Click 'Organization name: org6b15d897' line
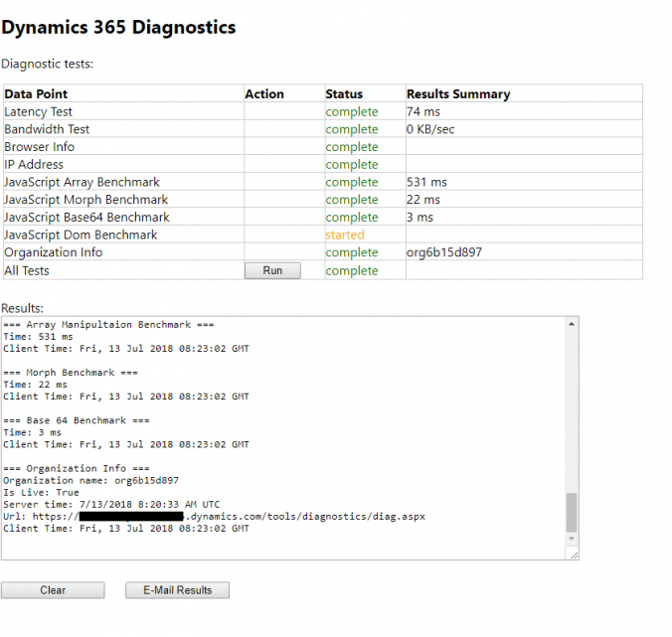 coord(90,481)
